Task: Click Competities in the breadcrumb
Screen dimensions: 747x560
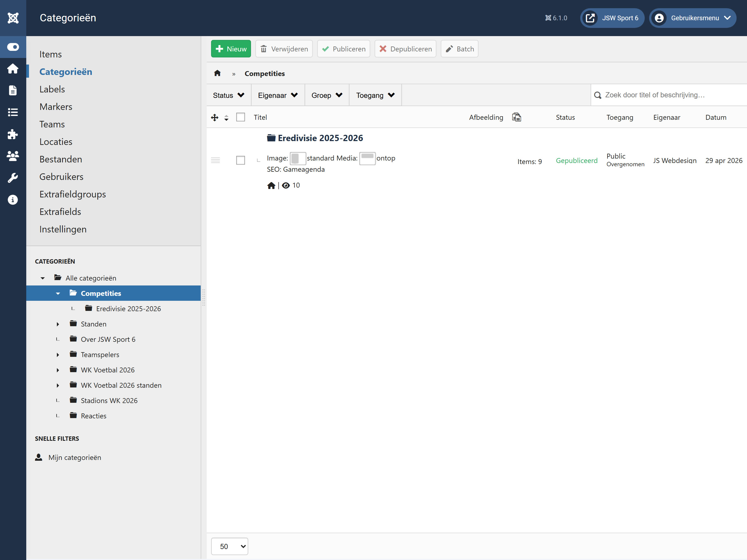Action: point(264,74)
